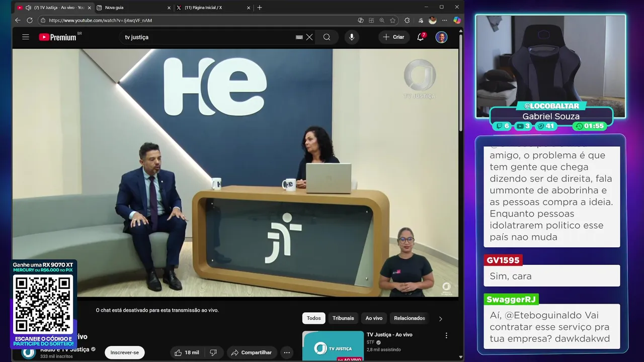Switch to the Nova guia tab
The width and height of the screenshot is (644, 362).
tap(131, 8)
